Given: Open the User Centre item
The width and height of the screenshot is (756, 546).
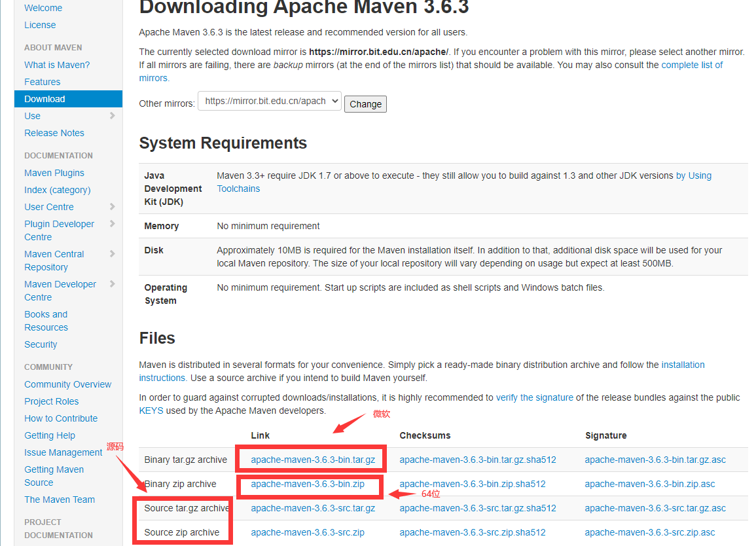Looking at the screenshot, I should 48,207.
